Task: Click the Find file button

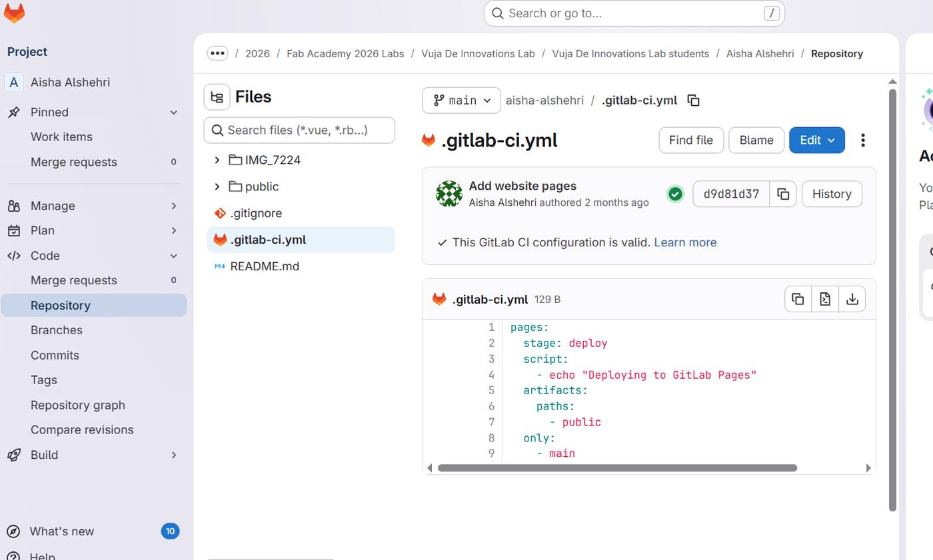Action: 691,140
